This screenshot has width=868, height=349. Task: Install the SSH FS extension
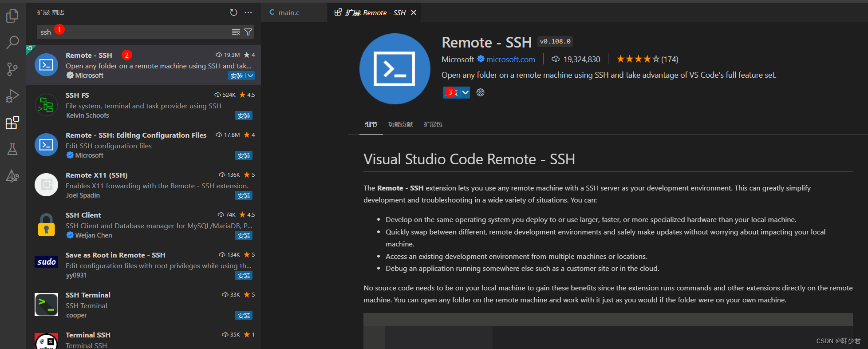coord(244,116)
